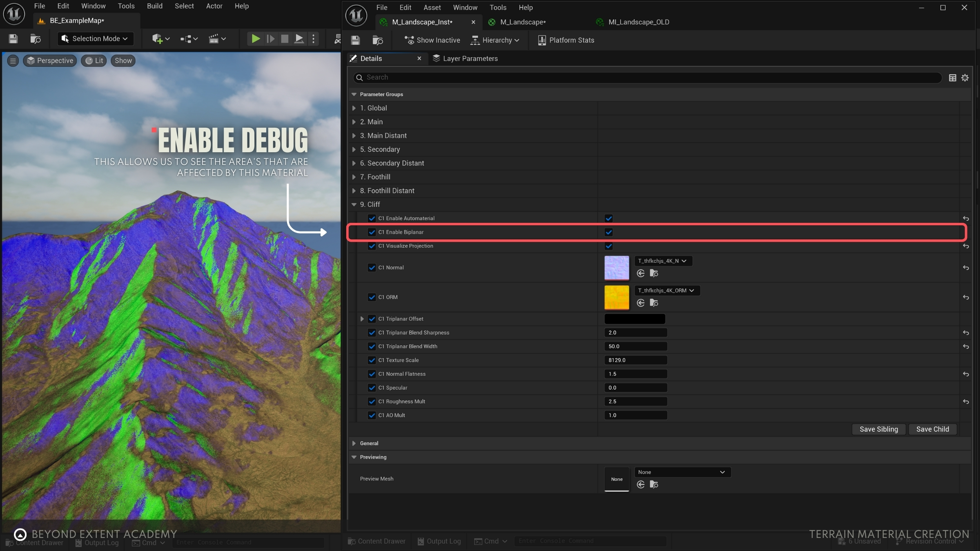Viewport: 980px width, 551px height.
Task: Open the Asset menu
Action: click(x=432, y=7)
